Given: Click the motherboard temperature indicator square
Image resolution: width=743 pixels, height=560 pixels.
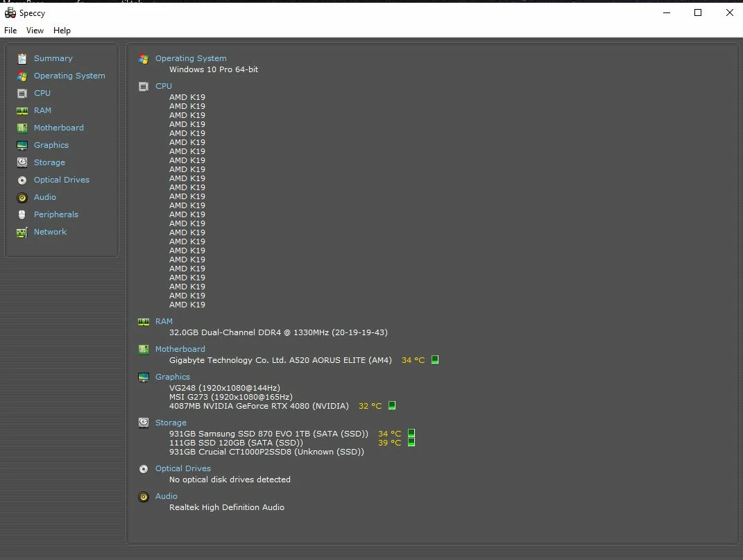Looking at the screenshot, I should pos(435,360).
